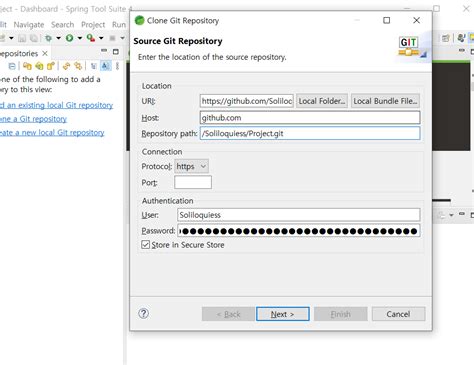Click the Debug bug toolbar icon

tap(48, 38)
